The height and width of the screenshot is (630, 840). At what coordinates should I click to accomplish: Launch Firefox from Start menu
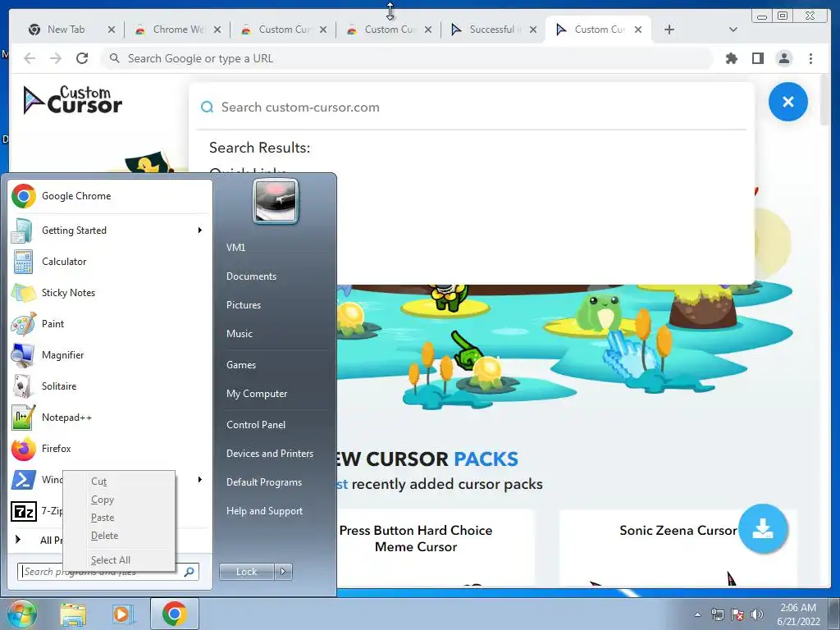tap(111, 449)
